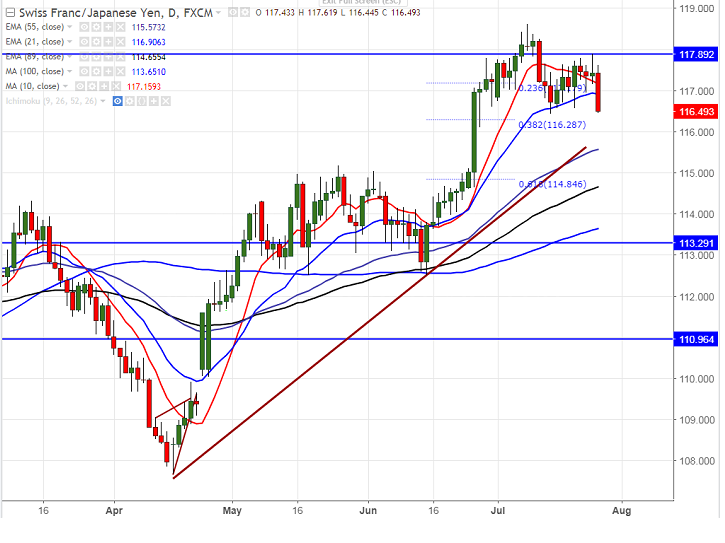The height and width of the screenshot is (543, 725).
Task: Click low price value 116.445
Action: (363, 13)
